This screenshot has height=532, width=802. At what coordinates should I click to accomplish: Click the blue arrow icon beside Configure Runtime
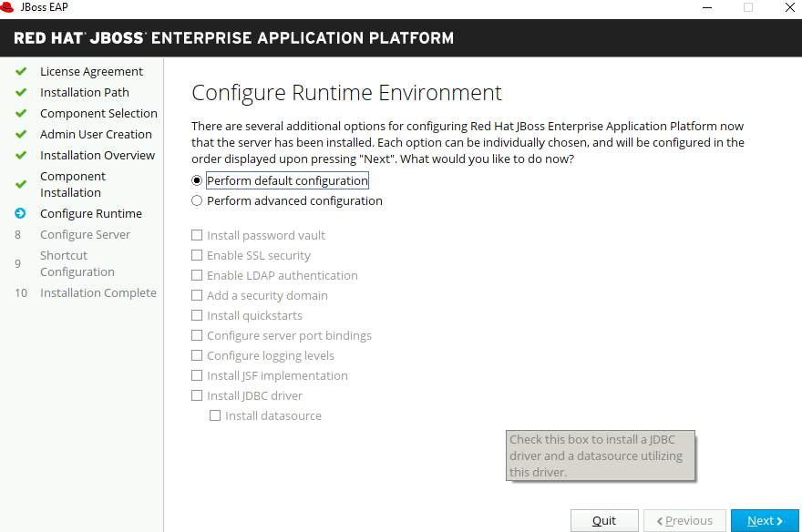coord(20,213)
